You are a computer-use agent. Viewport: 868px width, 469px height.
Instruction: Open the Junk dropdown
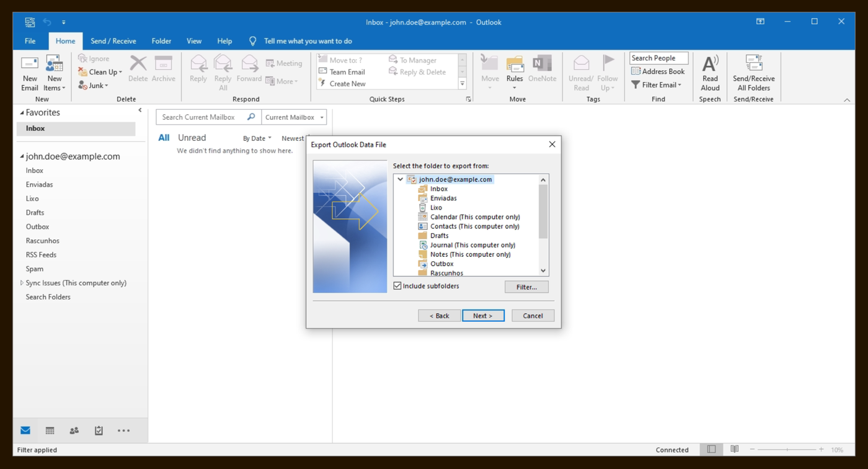click(x=94, y=86)
